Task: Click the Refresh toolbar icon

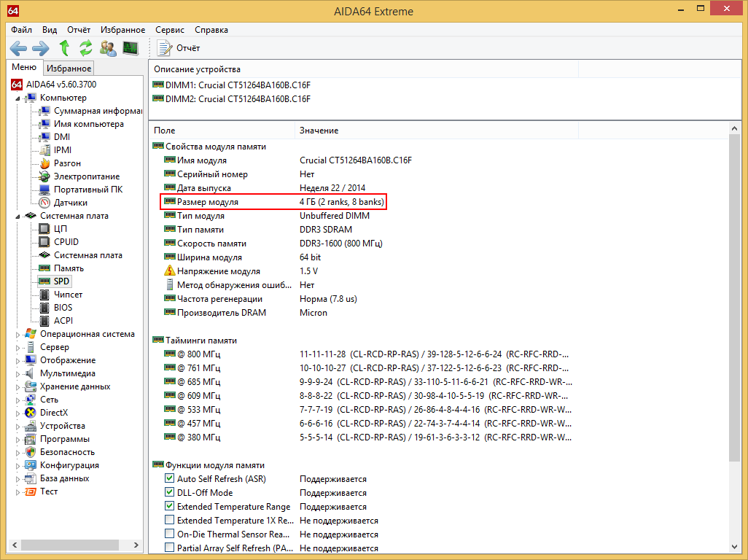Action: click(86, 48)
